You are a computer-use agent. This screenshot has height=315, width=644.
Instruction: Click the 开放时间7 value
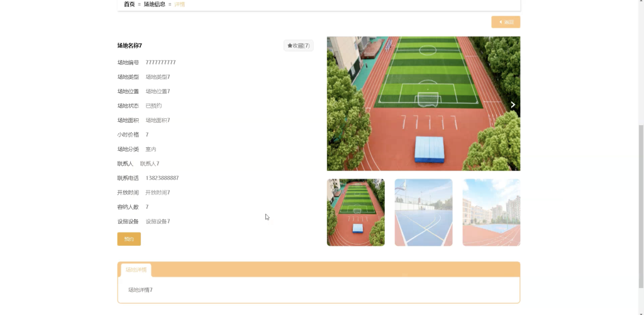tap(158, 192)
